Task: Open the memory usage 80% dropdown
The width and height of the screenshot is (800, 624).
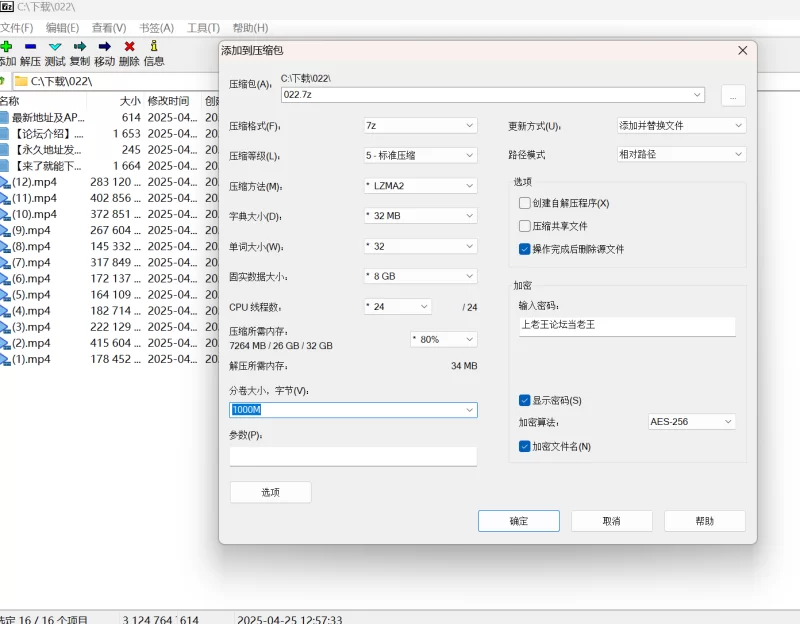Action: coord(443,339)
